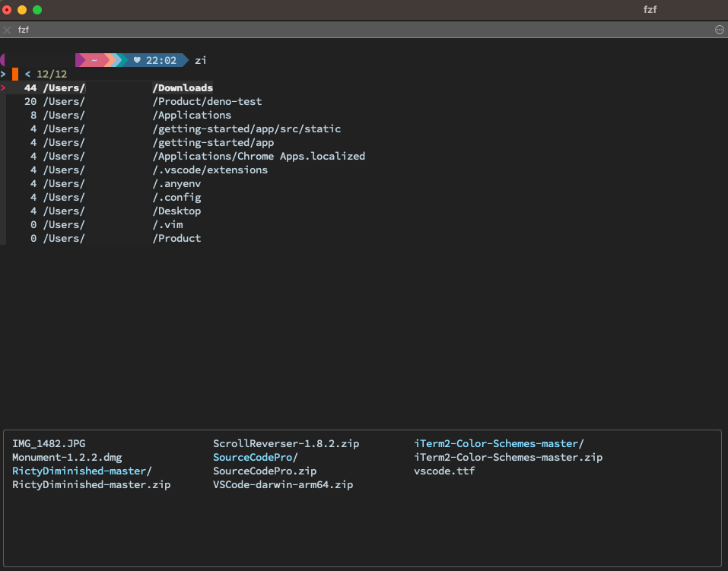This screenshot has width=728, height=571.
Task: Open the tab options circle icon
Action: (x=719, y=30)
